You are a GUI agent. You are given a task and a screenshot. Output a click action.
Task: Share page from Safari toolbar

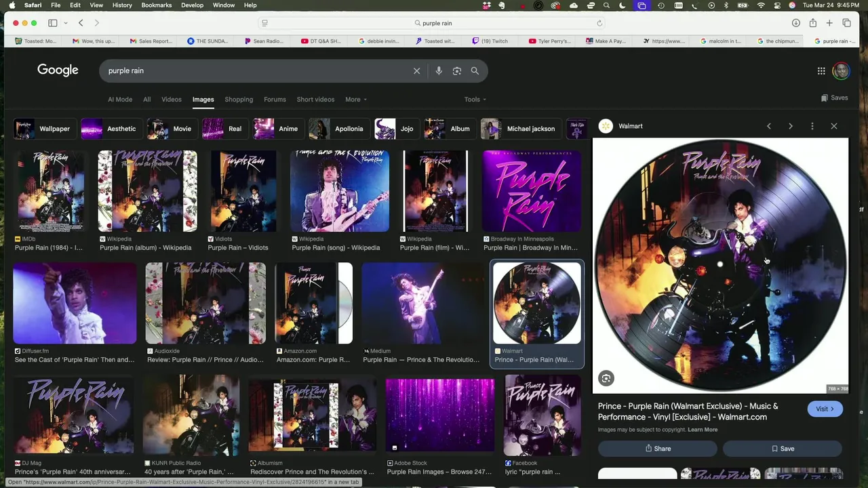click(x=812, y=23)
